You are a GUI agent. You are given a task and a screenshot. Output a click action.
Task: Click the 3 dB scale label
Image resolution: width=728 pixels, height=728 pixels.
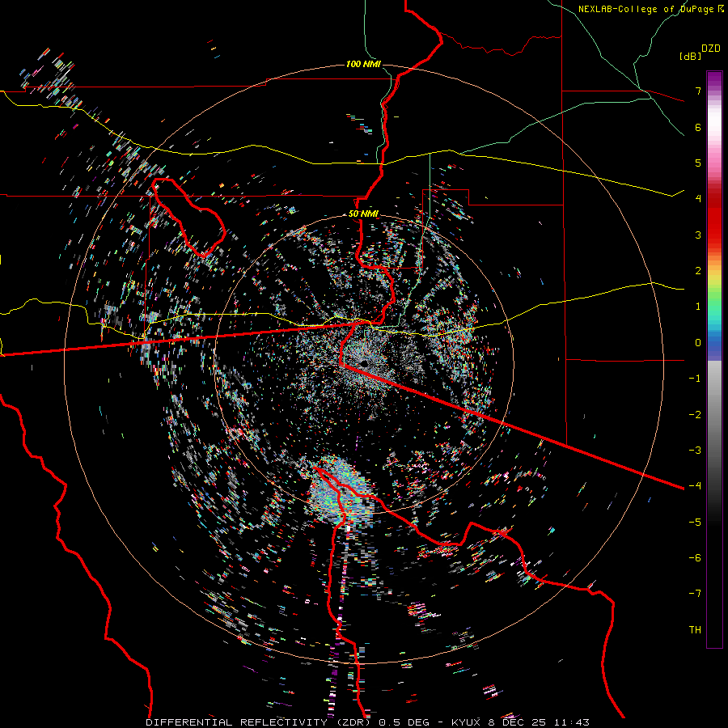[x=698, y=235]
